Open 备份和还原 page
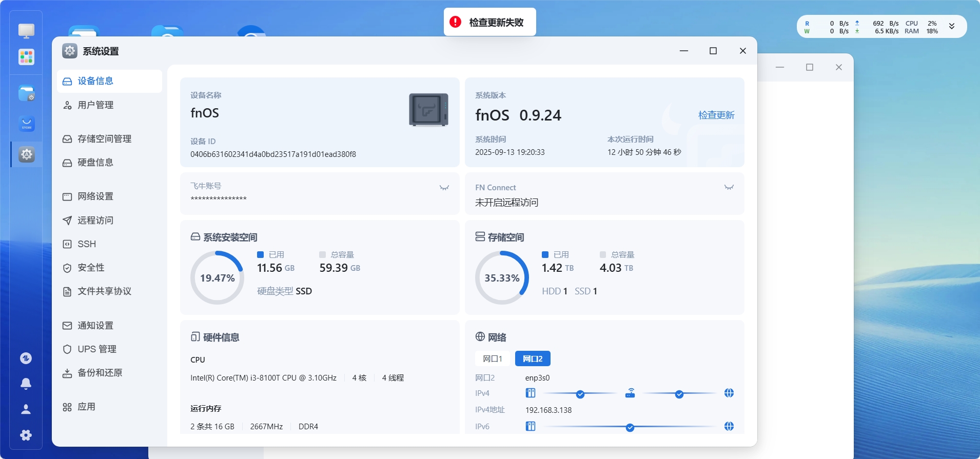This screenshot has width=980, height=459. pos(109,373)
